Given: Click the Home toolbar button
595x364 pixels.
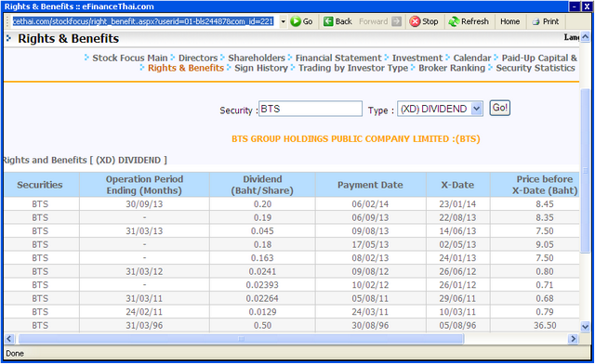Looking at the screenshot, I should 509,21.
